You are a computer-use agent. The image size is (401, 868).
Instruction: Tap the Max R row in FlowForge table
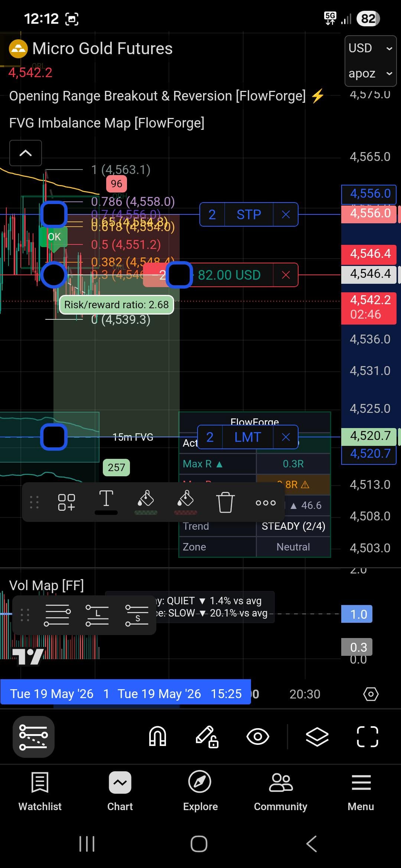click(x=255, y=464)
